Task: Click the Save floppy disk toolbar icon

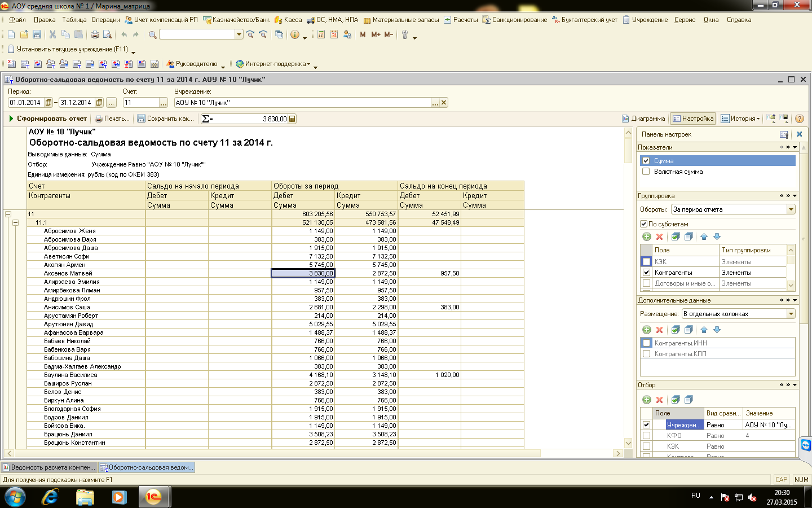Action: coord(37,34)
